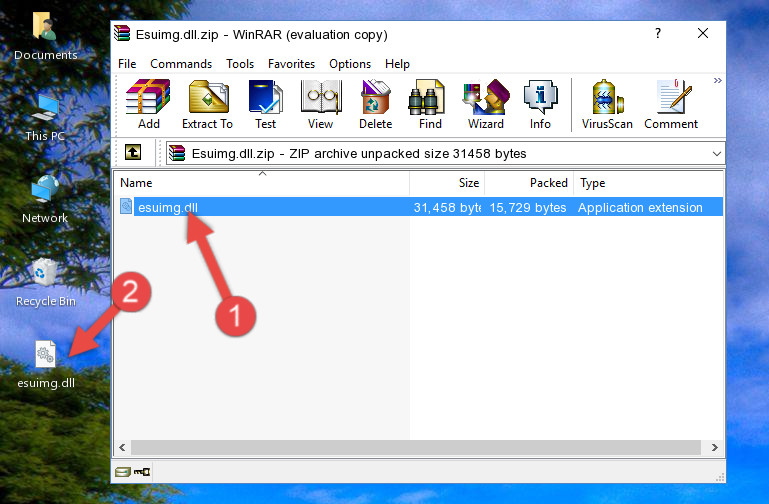
Task: Select the This PC desktop icon
Action: pos(45,118)
